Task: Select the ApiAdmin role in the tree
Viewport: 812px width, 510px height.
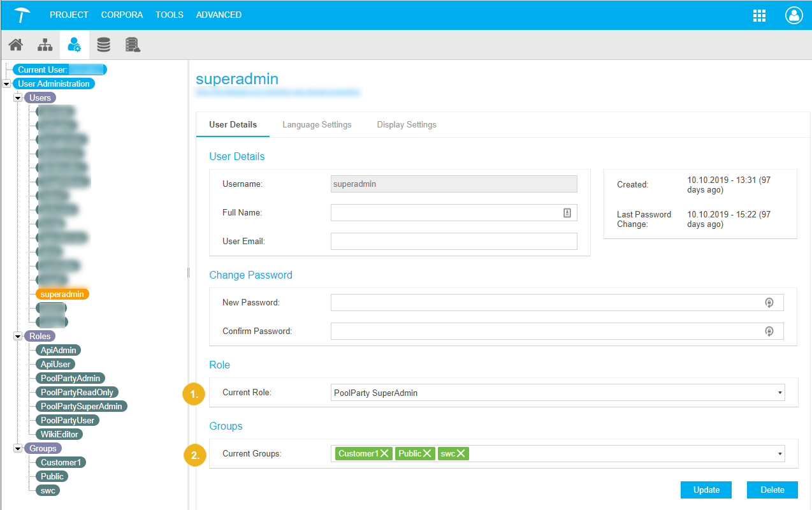Action: coord(58,350)
